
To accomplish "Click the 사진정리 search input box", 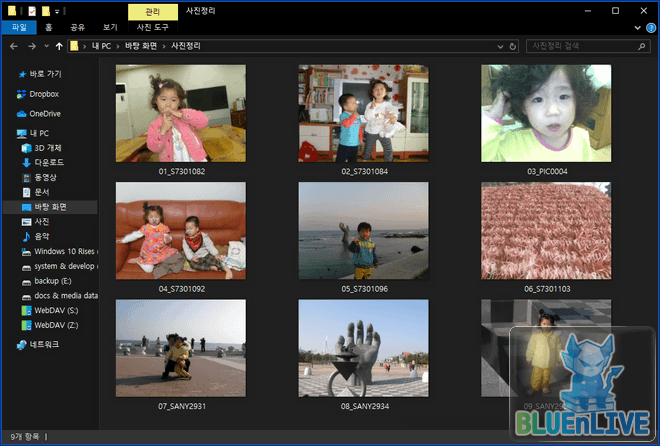I will 580,46.
